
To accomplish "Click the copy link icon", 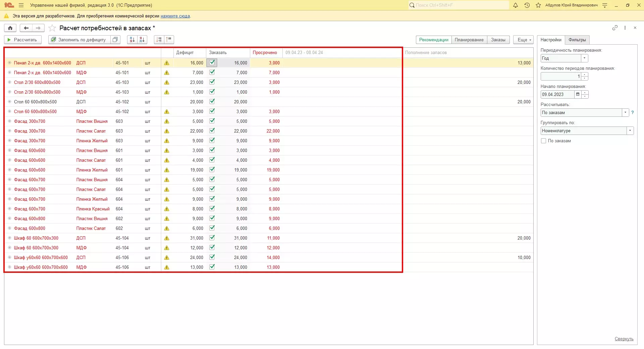I will 614,28.
